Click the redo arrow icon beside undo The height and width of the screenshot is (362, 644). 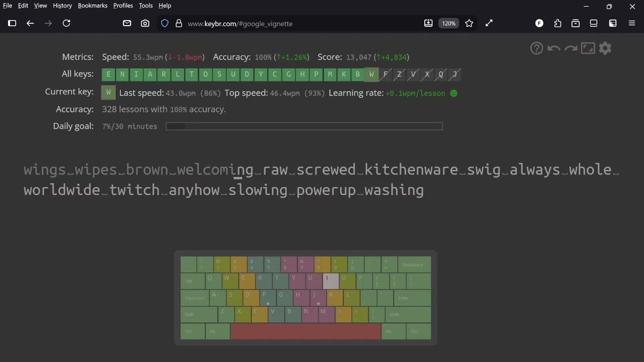pos(571,48)
